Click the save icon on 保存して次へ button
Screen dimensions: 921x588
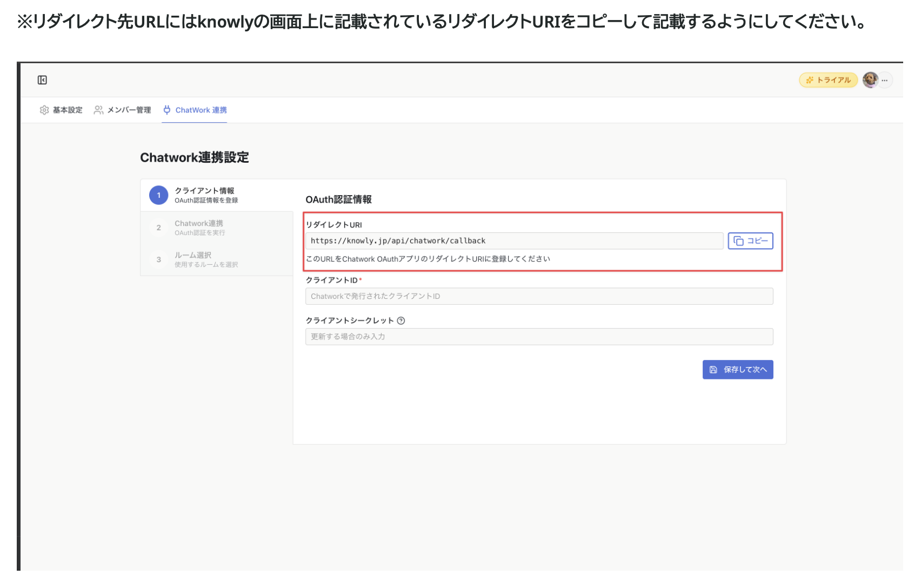(x=712, y=370)
